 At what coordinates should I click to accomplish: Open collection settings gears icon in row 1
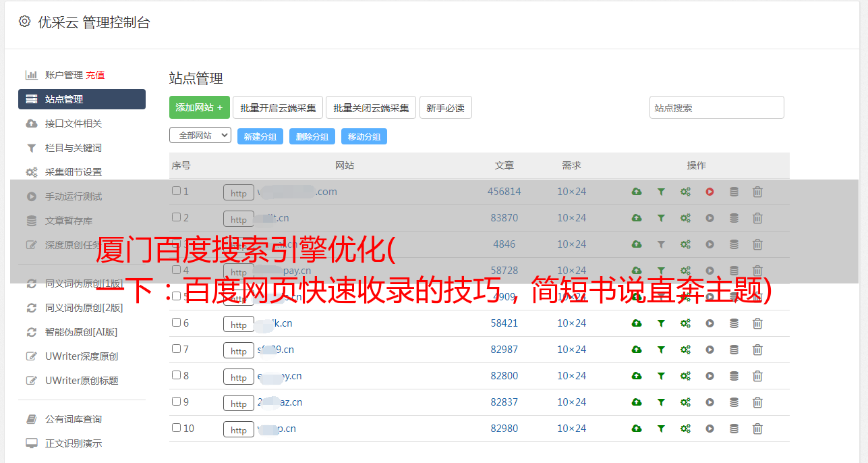coord(685,192)
